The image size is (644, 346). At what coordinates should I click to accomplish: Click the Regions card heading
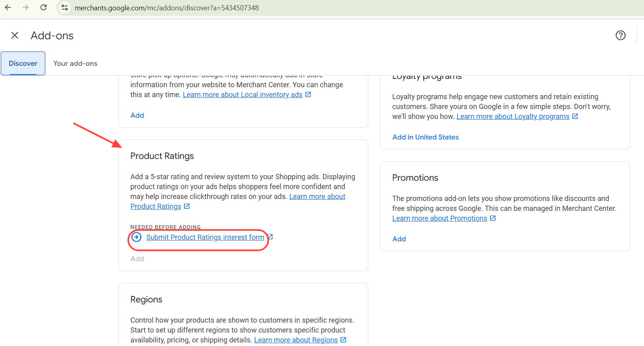[x=146, y=300]
